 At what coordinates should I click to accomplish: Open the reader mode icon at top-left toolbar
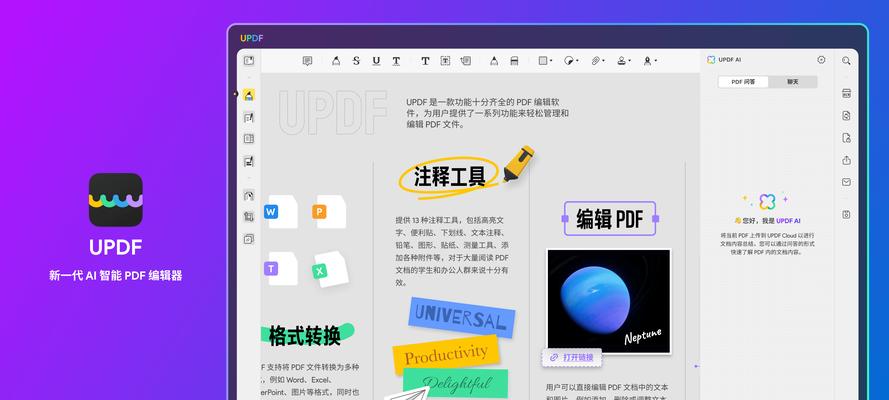[249, 61]
